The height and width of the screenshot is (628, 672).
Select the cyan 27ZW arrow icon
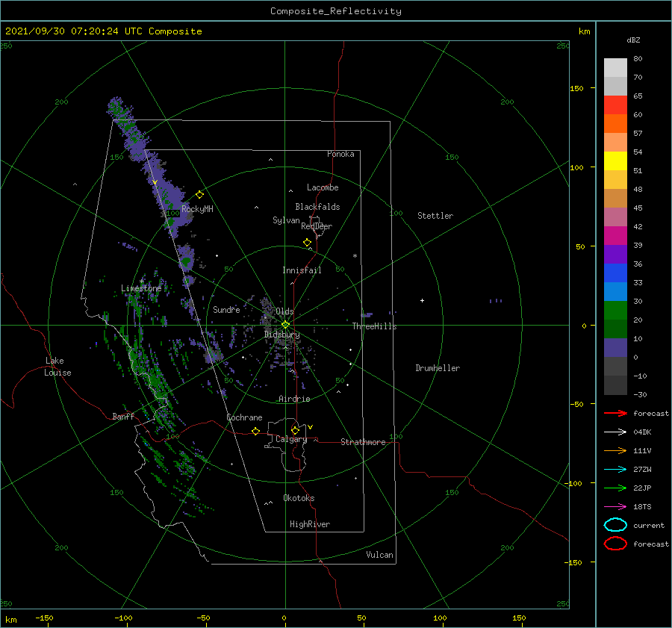[x=615, y=470]
